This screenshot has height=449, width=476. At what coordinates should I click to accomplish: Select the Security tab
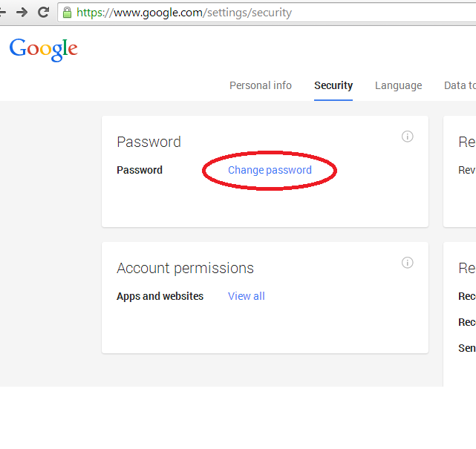click(x=333, y=85)
